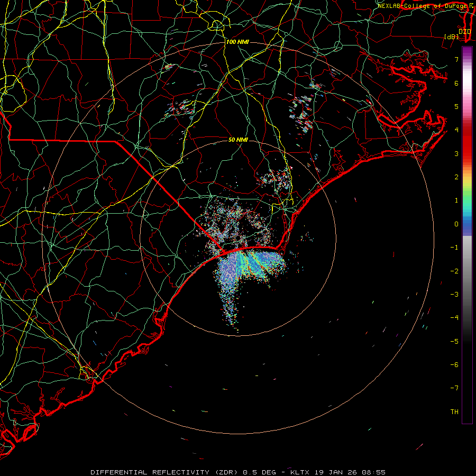Click the "50 NMI" range ring label
The width and height of the screenshot is (476, 476).
[x=238, y=140]
